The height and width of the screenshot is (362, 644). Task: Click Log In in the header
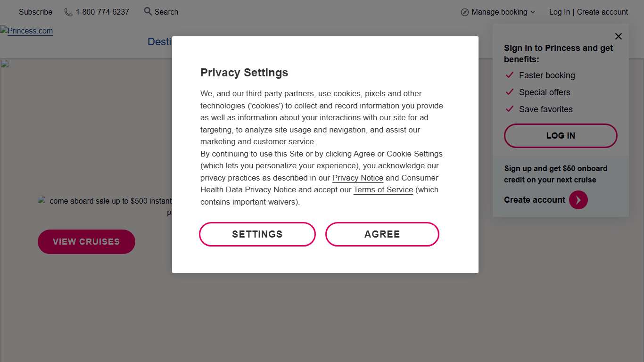coord(559,12)
